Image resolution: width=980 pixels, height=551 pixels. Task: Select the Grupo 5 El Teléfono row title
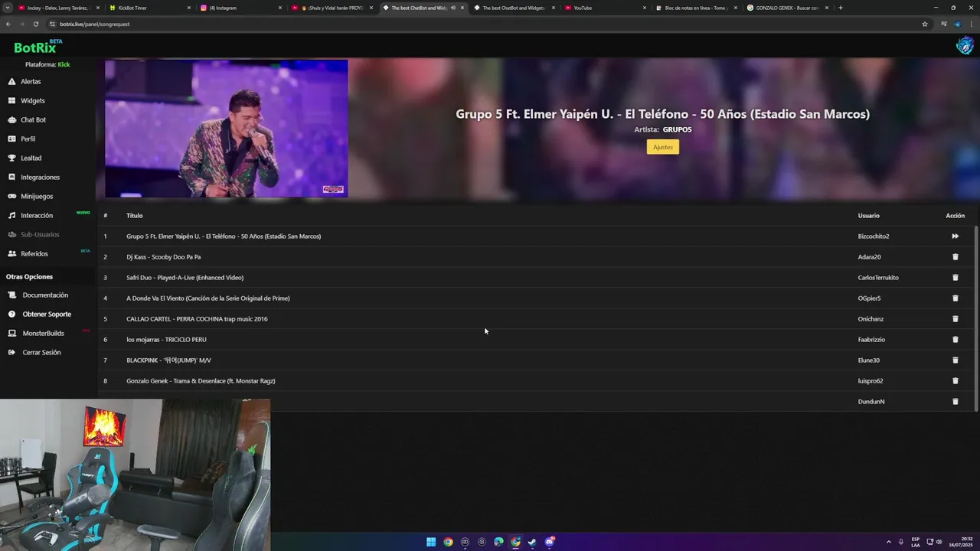(x=224, y=236)
